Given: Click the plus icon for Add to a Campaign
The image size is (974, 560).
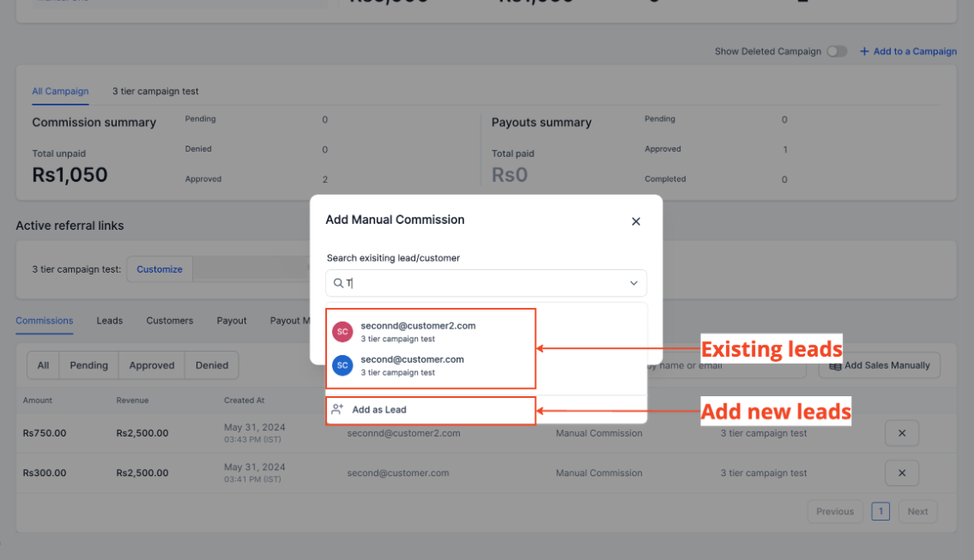Looking at the screenshot, I should (864, 51).
